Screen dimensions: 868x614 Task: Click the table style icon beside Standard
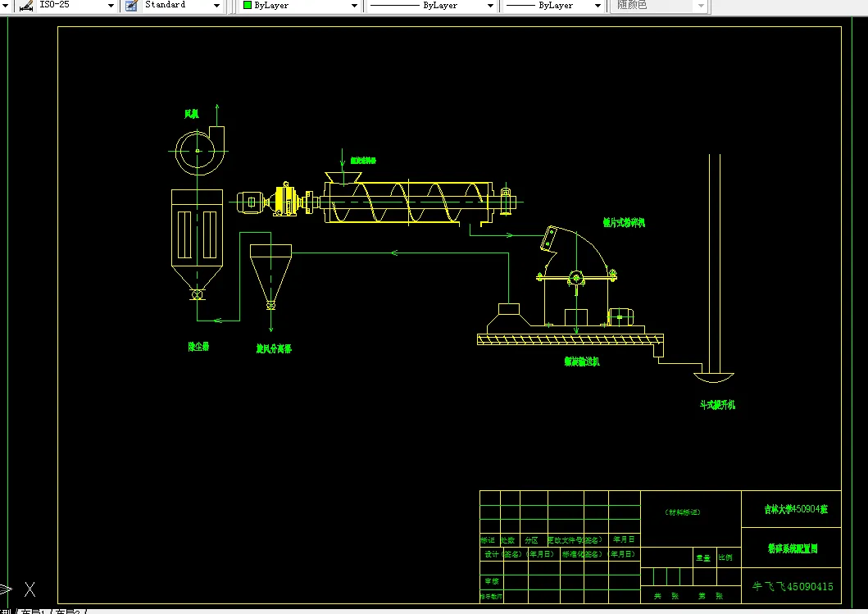click(x=131, y=6)
